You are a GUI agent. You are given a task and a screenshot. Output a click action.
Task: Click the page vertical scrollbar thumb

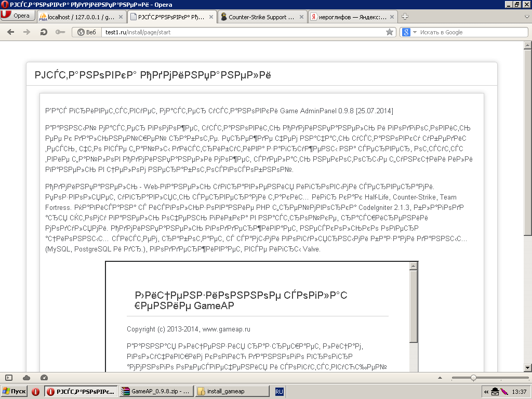tap(528, 142)
